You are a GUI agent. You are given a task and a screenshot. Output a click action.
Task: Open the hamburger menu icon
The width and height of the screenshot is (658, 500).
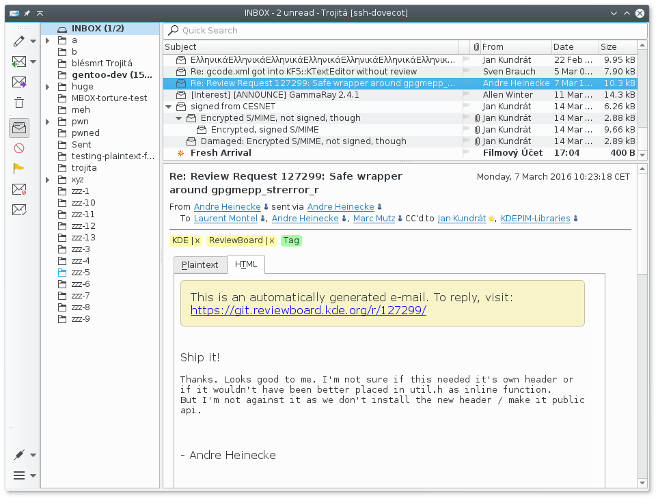[19, 476]
